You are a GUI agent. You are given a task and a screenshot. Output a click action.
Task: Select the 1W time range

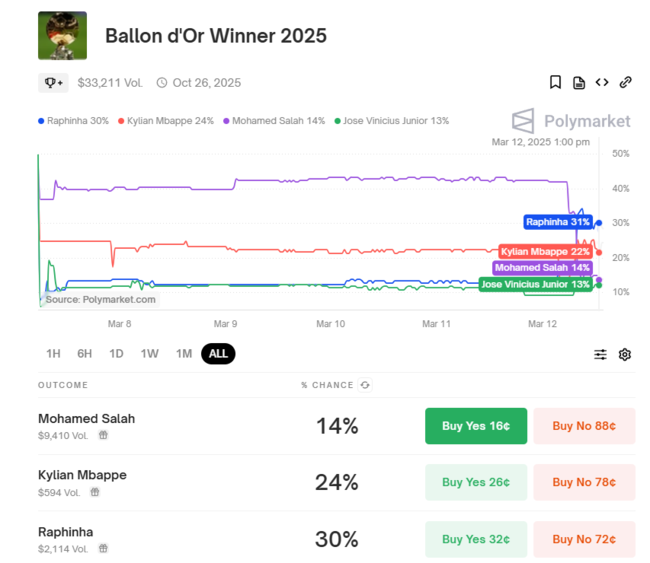(149, 354)
